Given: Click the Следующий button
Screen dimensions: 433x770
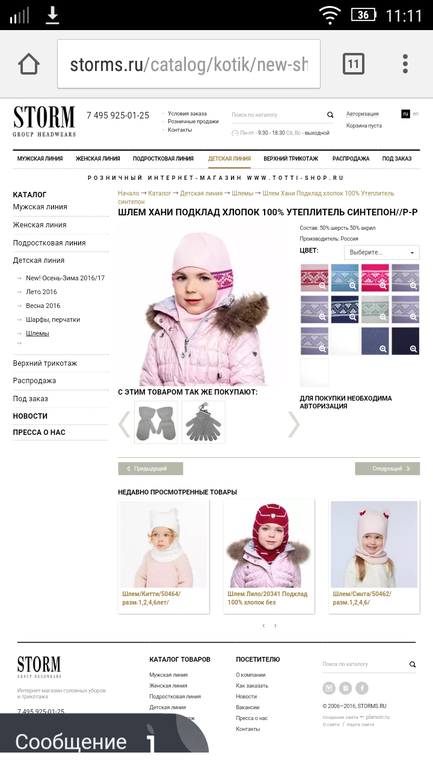Looking at the screenshot, I should click(x=387, y=468).
